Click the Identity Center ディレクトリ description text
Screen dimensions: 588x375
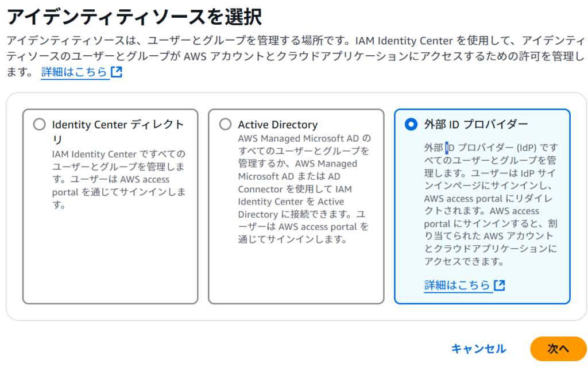(x=119, y=179)
